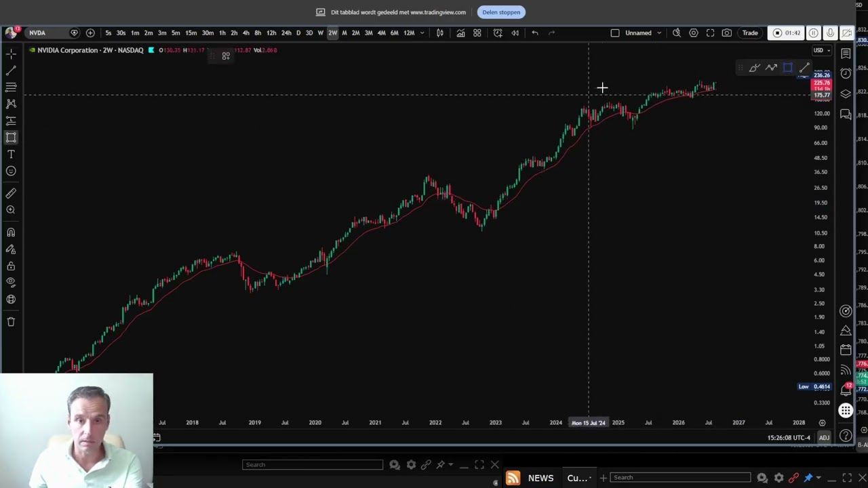
Task: Open the NEWS tab in bottom panel
Action: tap(540, 478)
